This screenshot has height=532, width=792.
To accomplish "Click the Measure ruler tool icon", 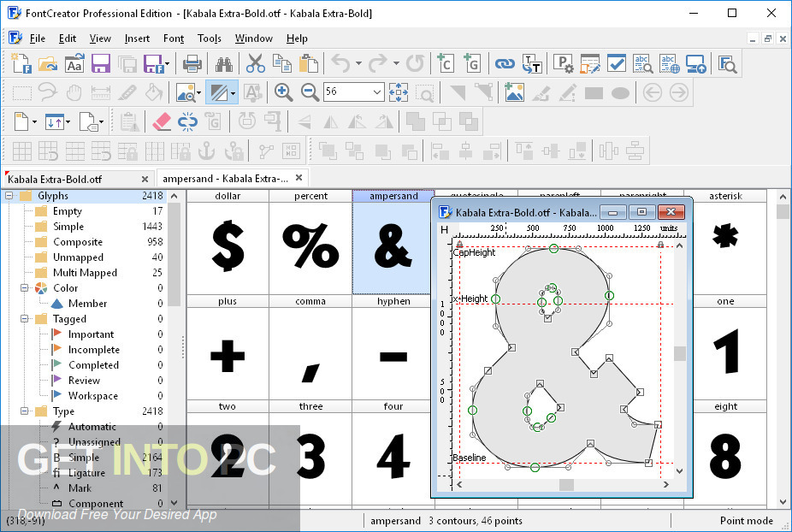I will [101, 92].
